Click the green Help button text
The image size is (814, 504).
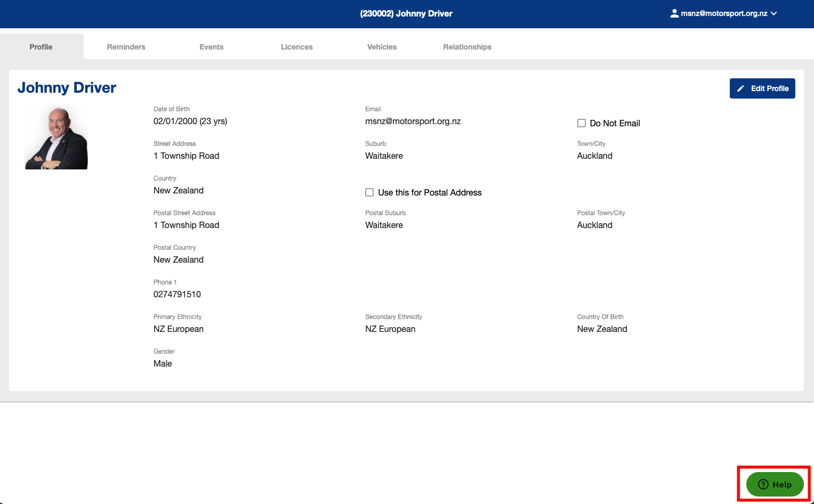[x=782, y=484]
